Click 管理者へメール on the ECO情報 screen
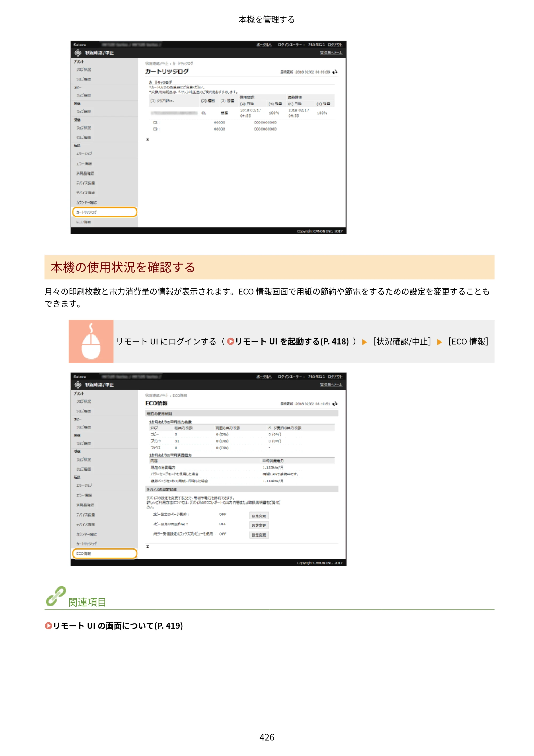534x756 pixels. (331, 385)
